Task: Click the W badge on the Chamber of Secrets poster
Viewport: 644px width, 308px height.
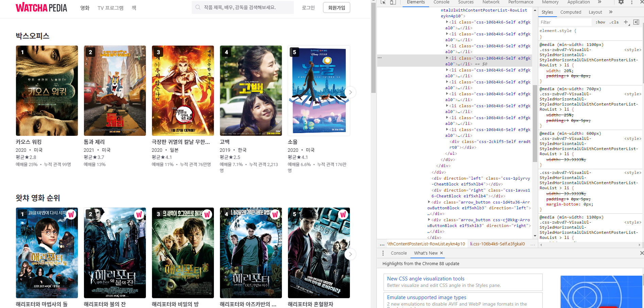Action: click(x=207, y=214)
